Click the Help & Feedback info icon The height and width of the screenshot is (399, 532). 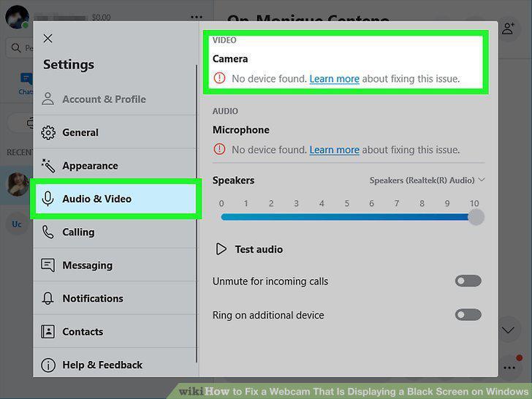click(x=48, y=365)
